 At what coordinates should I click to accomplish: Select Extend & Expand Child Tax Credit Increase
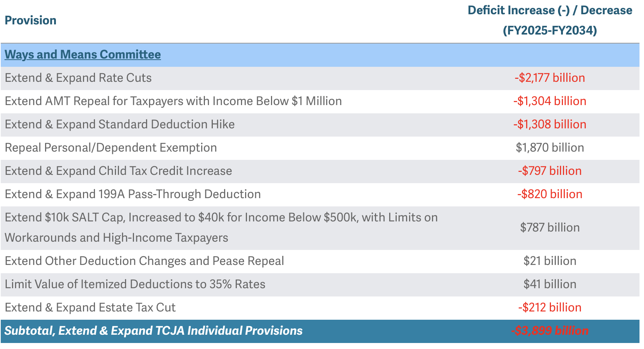pyautogui.click(x=118, y=171)
